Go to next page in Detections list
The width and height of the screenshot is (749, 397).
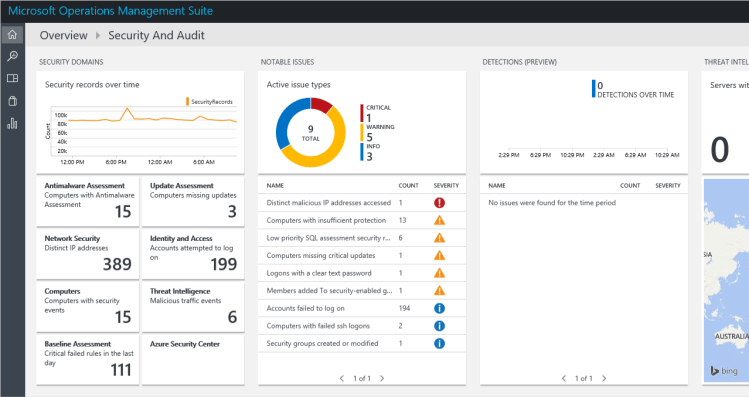pyautogui.click(x=604, y=378)
